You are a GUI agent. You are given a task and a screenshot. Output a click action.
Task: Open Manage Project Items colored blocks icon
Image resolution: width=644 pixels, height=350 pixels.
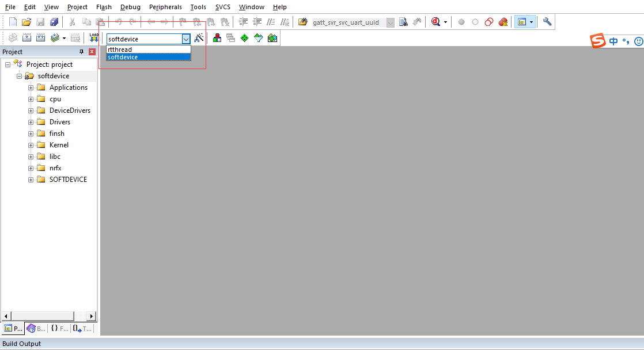click(x=217, y=38)
